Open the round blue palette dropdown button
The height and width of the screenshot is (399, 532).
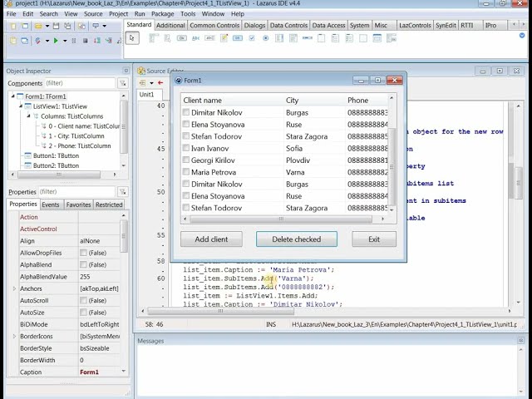[x=522, y=36]
